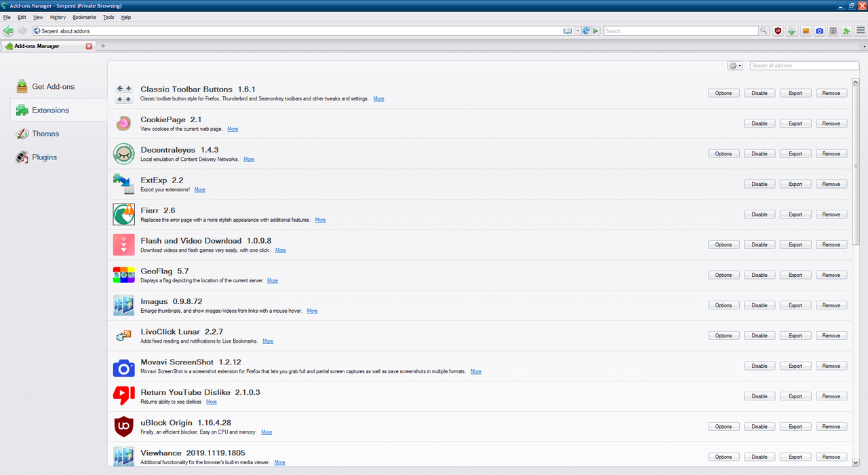868x475 pixels.
Task: Open the Bookmarks menu
Action: point(85,17)
